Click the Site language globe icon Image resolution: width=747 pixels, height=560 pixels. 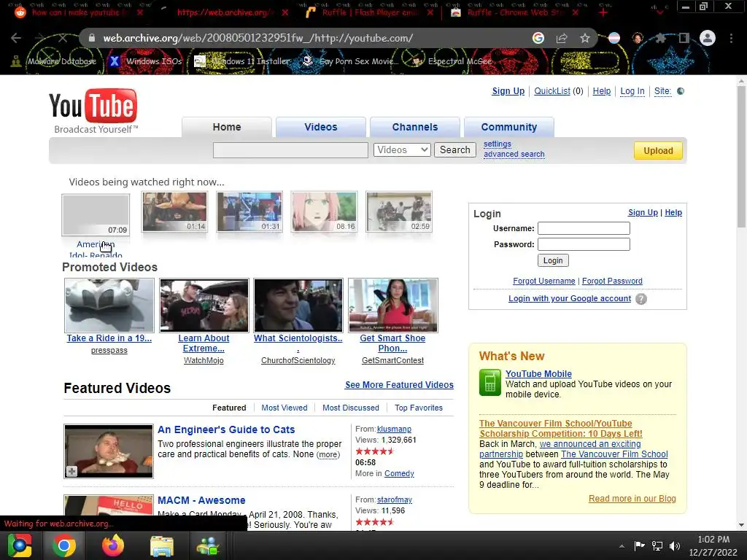click(681, 91)
